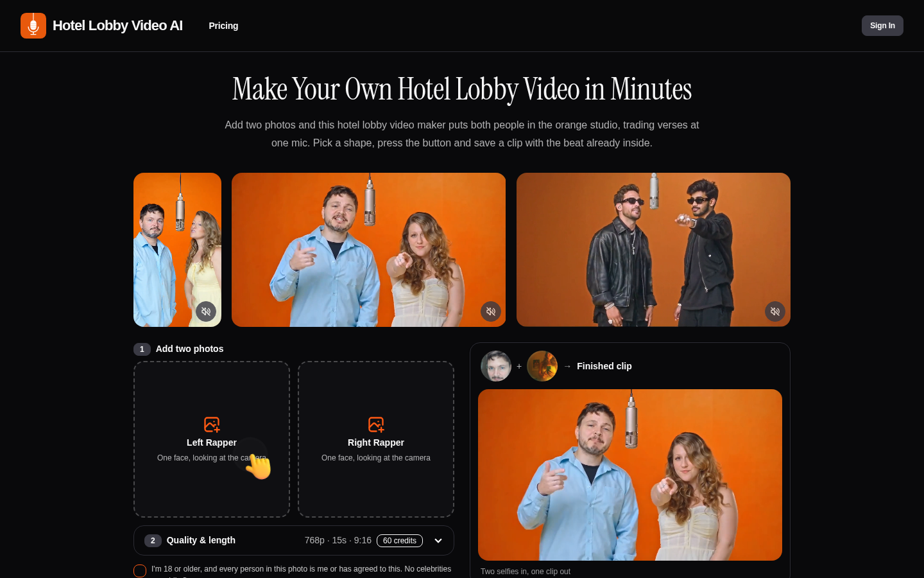Click the Finished clip preview video
The height and width of the screenshot is (578, 924).
[630, 475]
